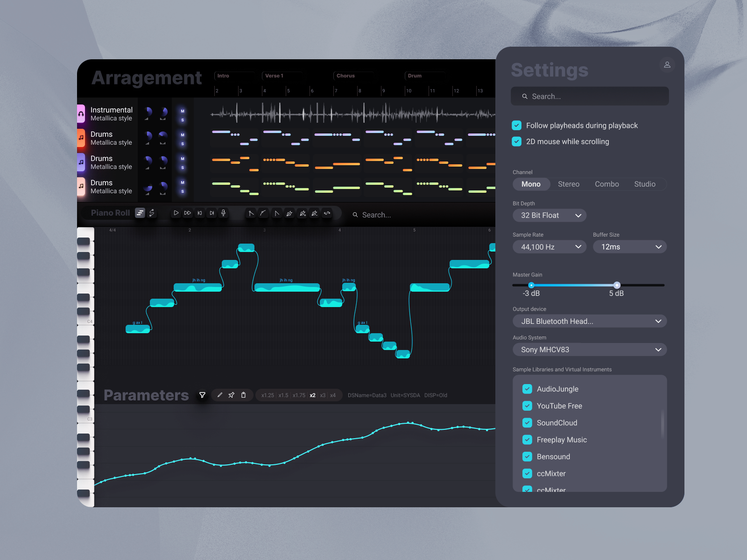Click the Sample Libraries list scrollbar
The width and height of the screenshot is (747, 560).
[662, 425]
